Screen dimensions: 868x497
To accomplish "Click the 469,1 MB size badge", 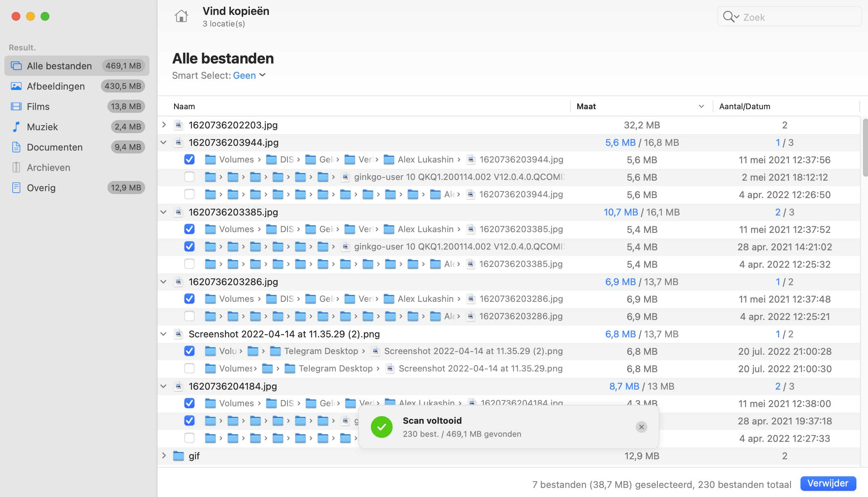I will (x=123, y=66).
